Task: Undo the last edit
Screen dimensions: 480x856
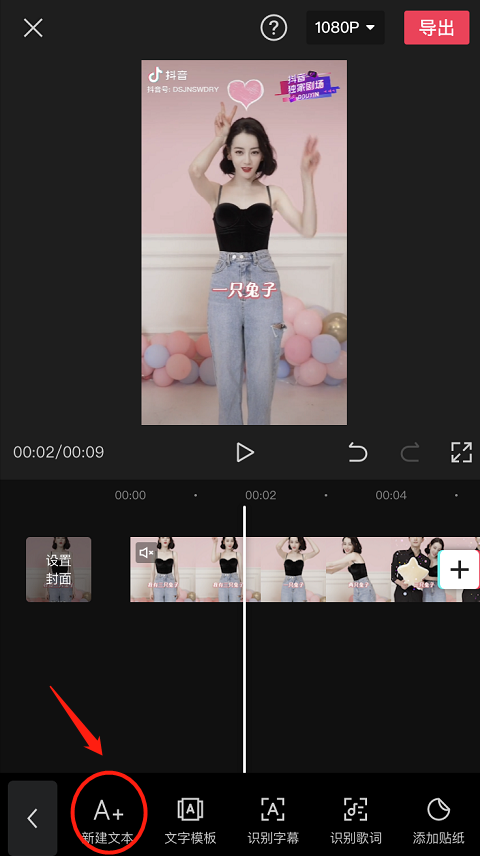Action: click(x=358, y=452)
